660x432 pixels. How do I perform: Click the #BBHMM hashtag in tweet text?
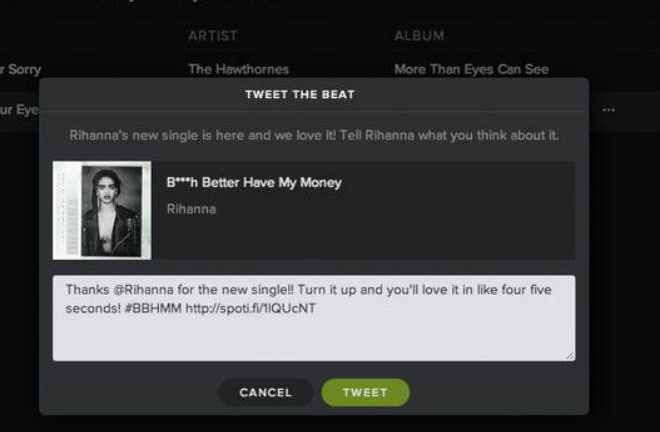click(x=153, y=308)
